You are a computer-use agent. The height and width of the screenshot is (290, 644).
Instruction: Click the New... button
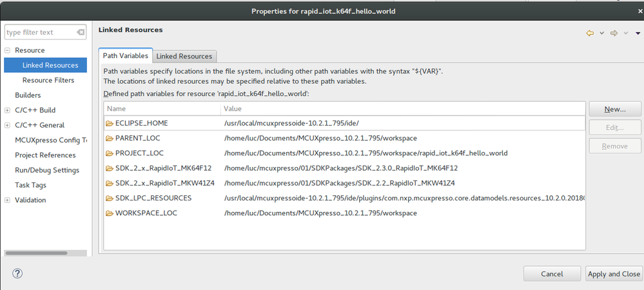[615, 110]
